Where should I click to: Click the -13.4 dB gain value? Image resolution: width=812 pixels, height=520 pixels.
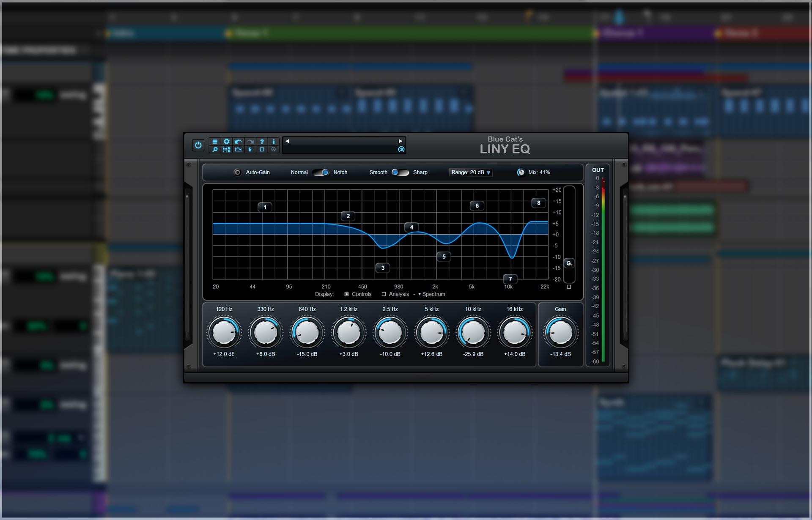tap(560, 354)
